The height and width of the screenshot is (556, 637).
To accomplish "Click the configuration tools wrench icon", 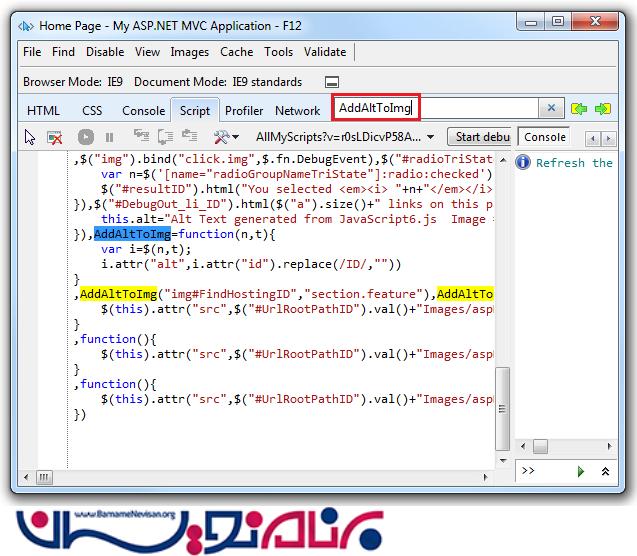I will point(222,137).
